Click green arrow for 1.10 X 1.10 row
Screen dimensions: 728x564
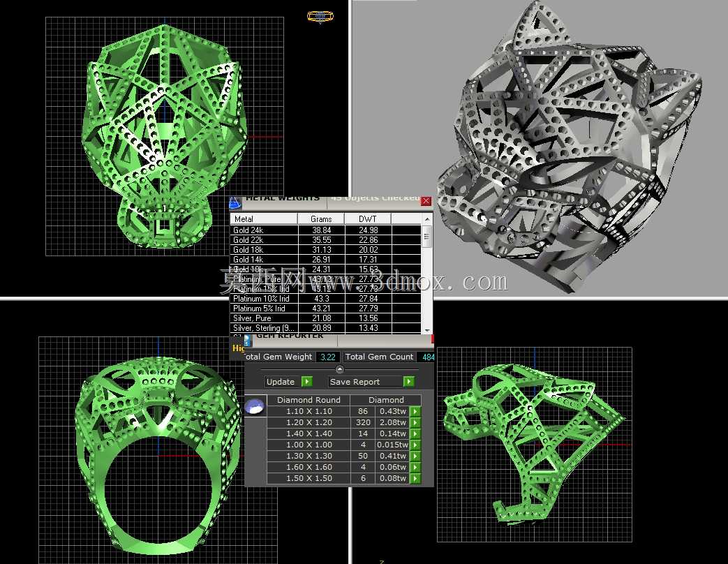pyautogui.click(x=415, y=411)
